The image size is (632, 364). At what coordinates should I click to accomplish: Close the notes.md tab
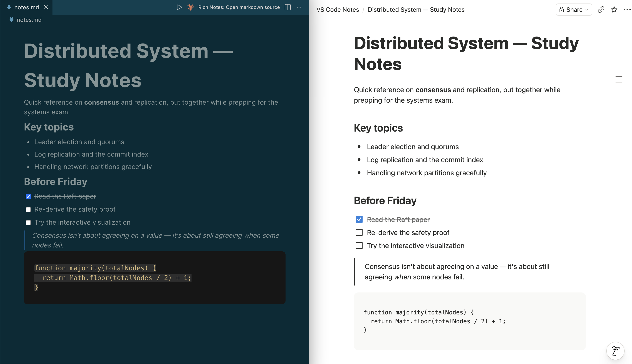(46, 7)
